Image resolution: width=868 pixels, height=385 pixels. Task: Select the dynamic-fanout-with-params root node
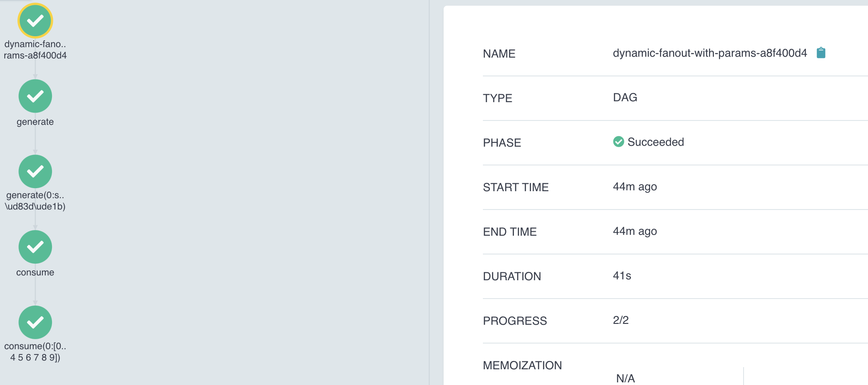[35, 21]
